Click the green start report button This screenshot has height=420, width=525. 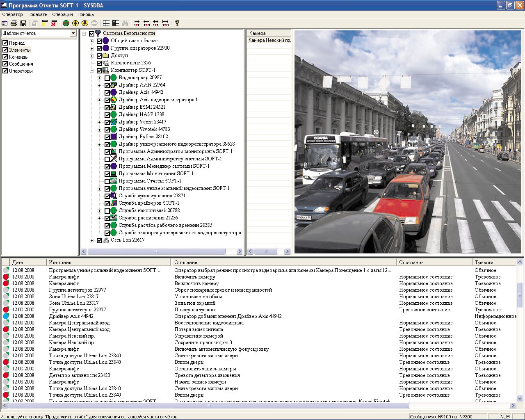pyautogui.click(x=66, y=23)
